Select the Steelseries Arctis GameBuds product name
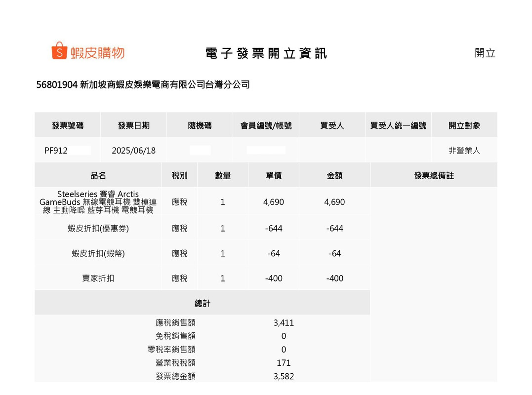The image size is (532, 395). click(98, 202)
